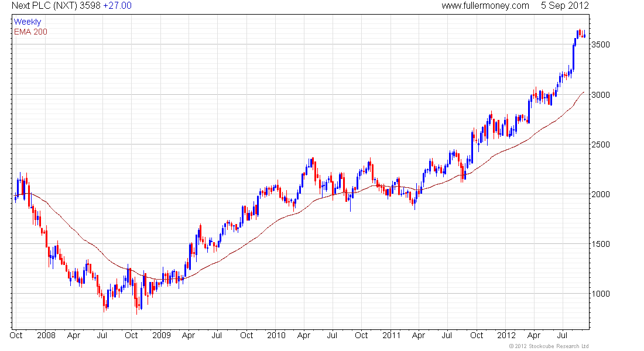
Task: Click the EMA 200 legend label
Action: [30, 32]
